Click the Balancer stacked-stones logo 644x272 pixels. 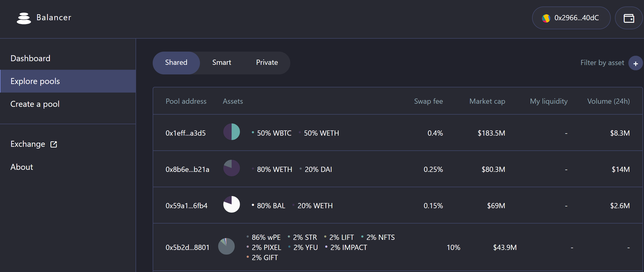[x=24, y=18]
